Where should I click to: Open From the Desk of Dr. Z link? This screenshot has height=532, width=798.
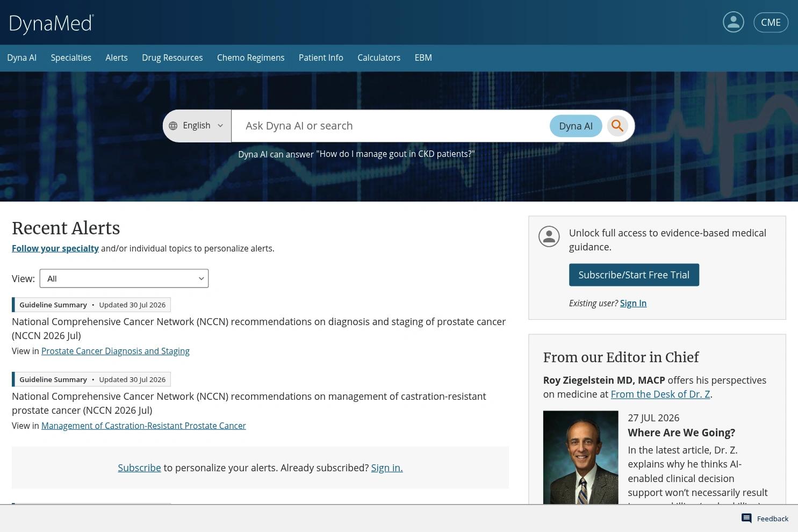660,394
